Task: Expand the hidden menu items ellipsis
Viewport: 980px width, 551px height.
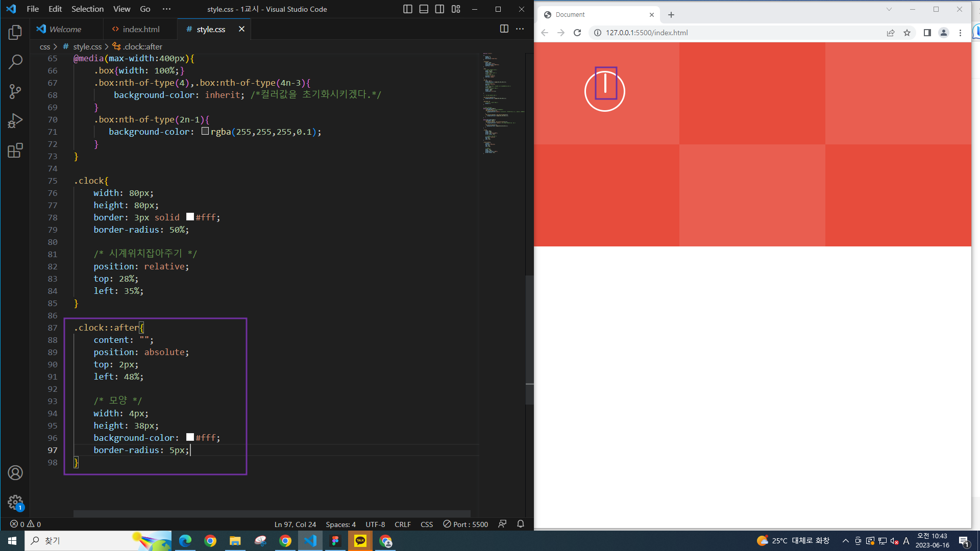Action: coord(166,9)
